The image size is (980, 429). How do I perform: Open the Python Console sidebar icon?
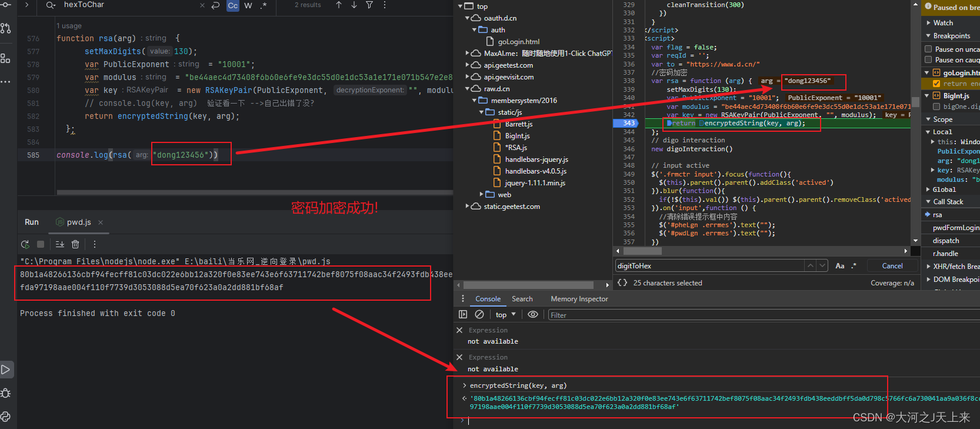pos(6,417)
